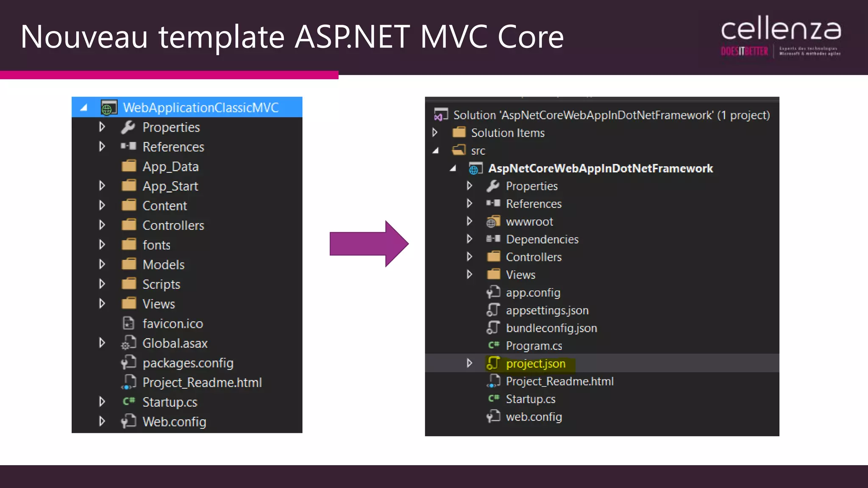Screen dimensions: 868x488
Task: Expand Controllers in the left tree
Action: (x=102, y=225)
